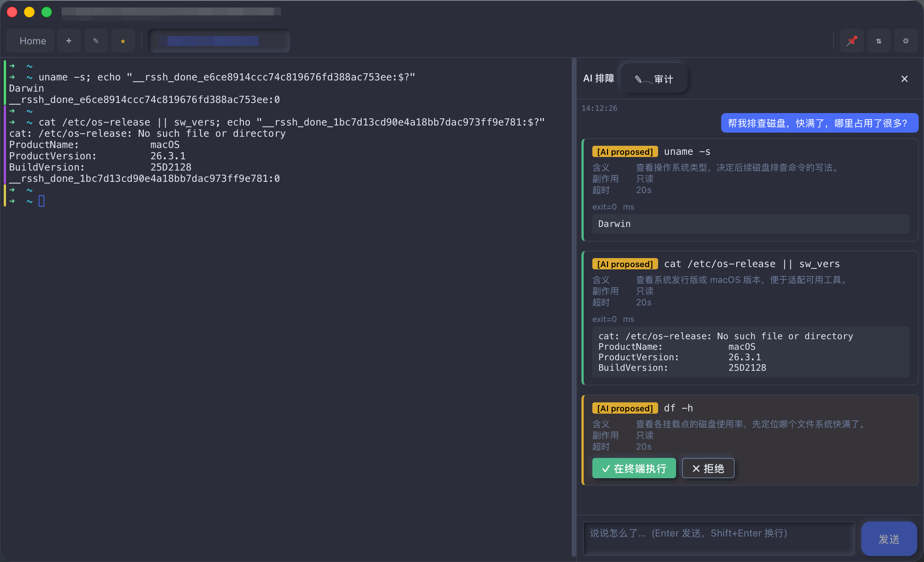Viewport: 924px width, 562px height.
Task: Click the timestamp 14:12:26
Action: [599, 108]
